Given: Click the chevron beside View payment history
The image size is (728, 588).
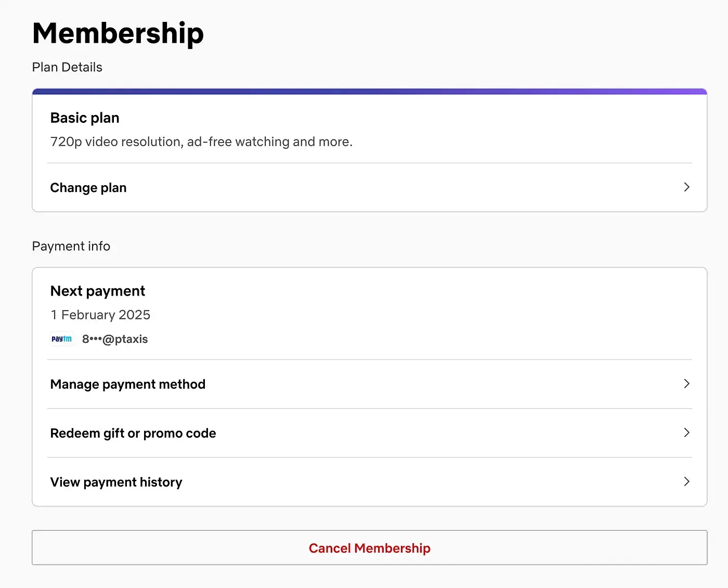Looking at the screenshot, I should [x=686, y=481].
